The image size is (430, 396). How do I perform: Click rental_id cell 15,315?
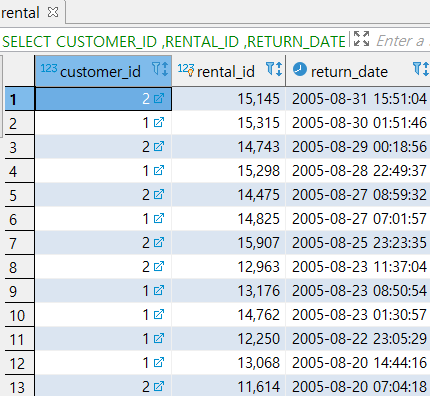pyautogui.click(x=229, y=123)
